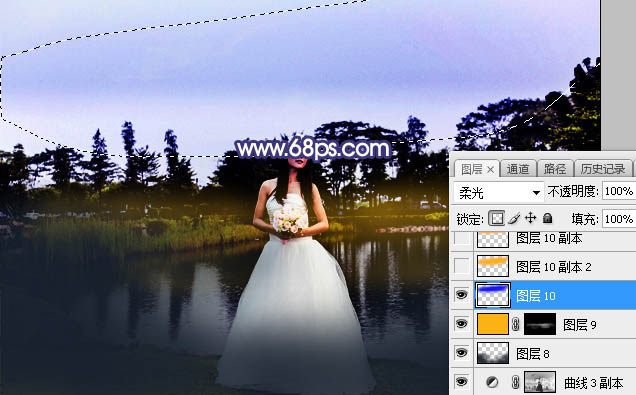The width and height of the screenshot is (636, 395).
Task: Hide the 曲线 3 副本 adjustment layer
Action: point(462,382)
